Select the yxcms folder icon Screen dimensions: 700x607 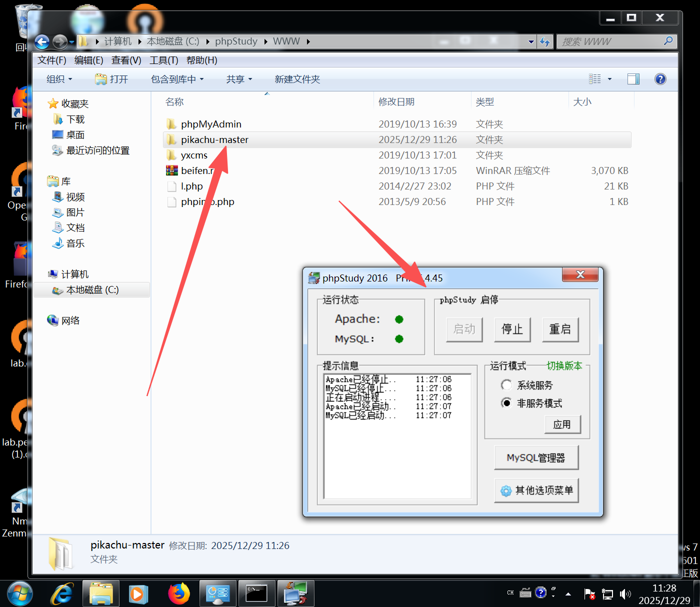171,155
